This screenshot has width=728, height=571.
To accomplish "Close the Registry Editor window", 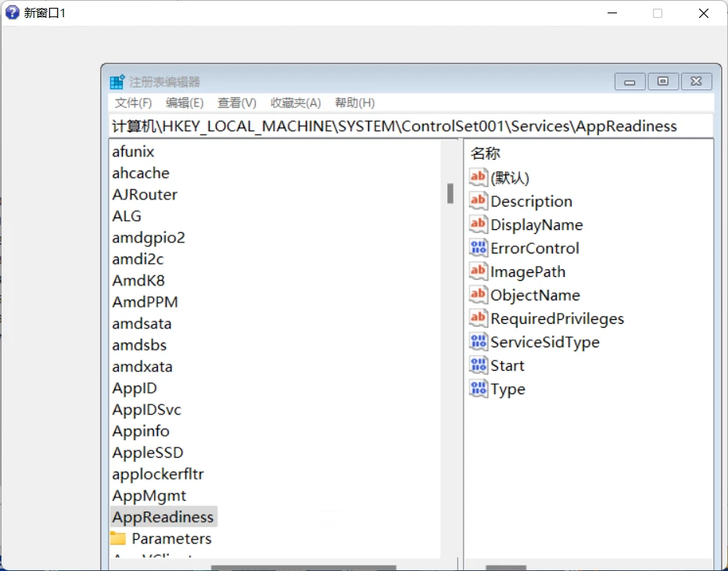I will click(x=697, y=82).
